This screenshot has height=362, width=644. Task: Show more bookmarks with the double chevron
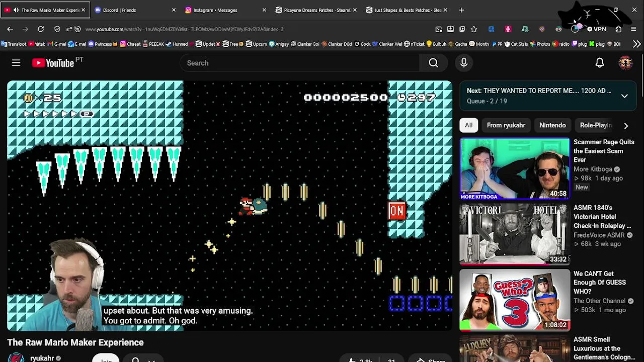tap(636, 44)
